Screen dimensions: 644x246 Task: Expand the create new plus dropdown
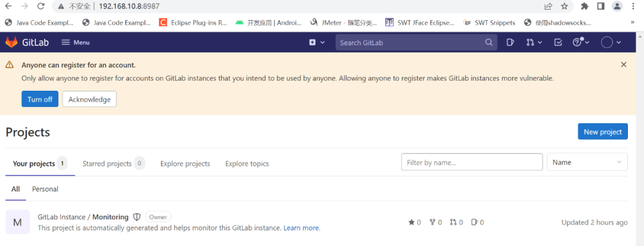(x=317, y=42)
